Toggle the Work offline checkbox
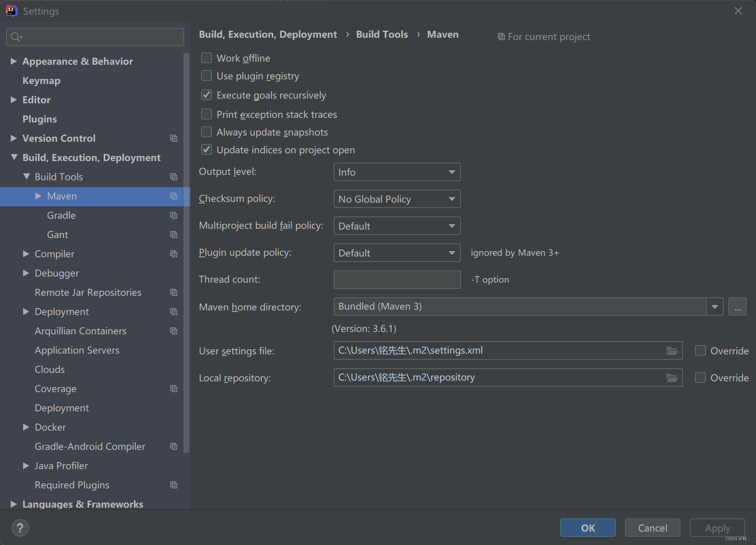This screenshot has width=756, height=545. point(208,57)
